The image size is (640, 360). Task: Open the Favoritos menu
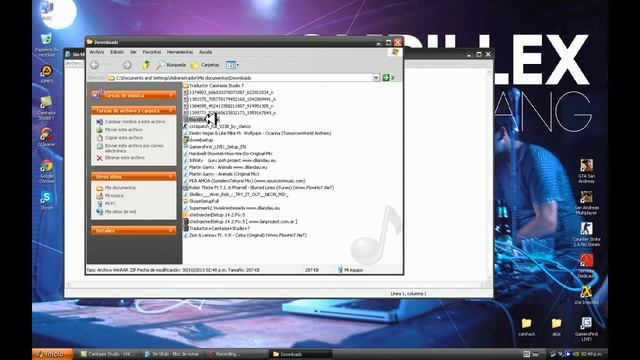[x=152, y=52]
